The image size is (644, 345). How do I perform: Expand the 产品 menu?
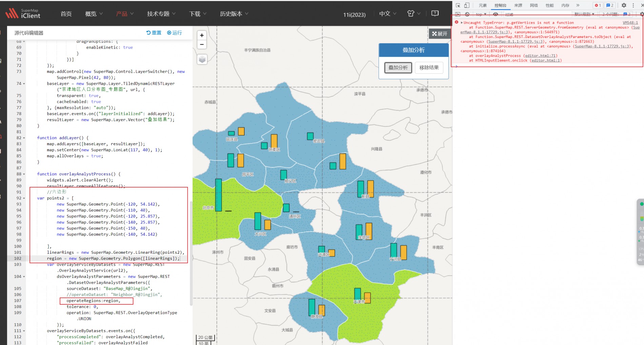click(125, 14)
